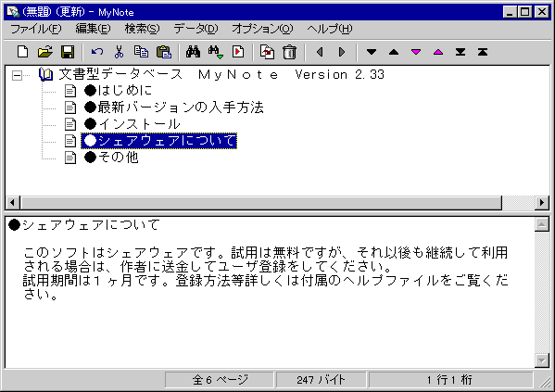555x392 pixels.
Task: Select 最新バージョンの入手方法 in the tree
Action: [x=174, y=107]
